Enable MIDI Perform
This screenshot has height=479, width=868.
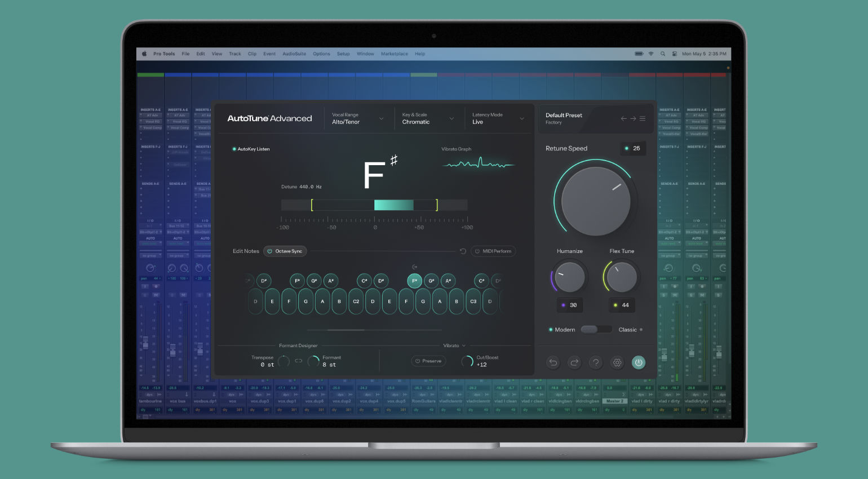[x=493, y=251]
